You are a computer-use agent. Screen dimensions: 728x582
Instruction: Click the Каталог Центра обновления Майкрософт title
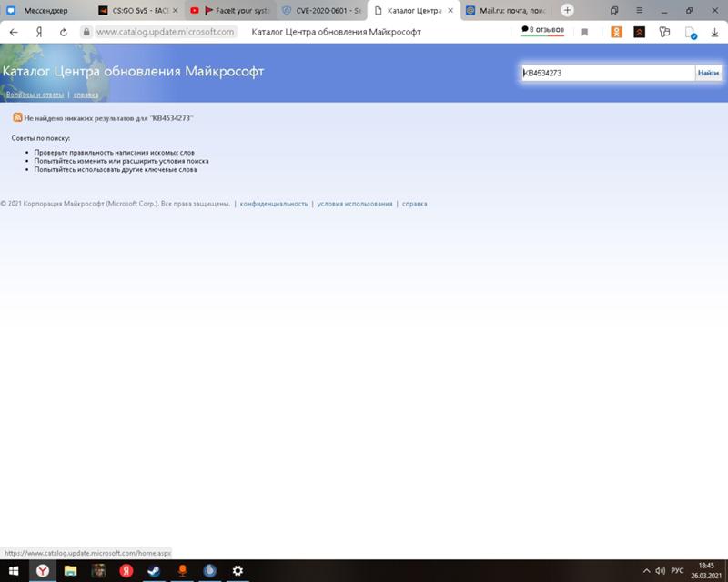(x=133, y=71)
